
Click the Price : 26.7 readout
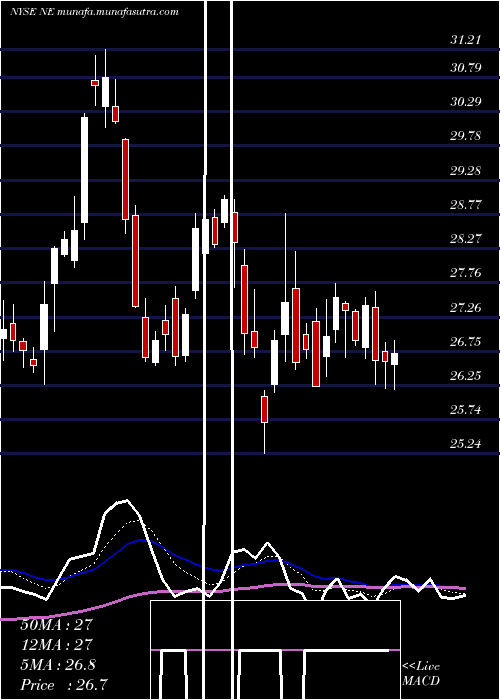[63, 684]
